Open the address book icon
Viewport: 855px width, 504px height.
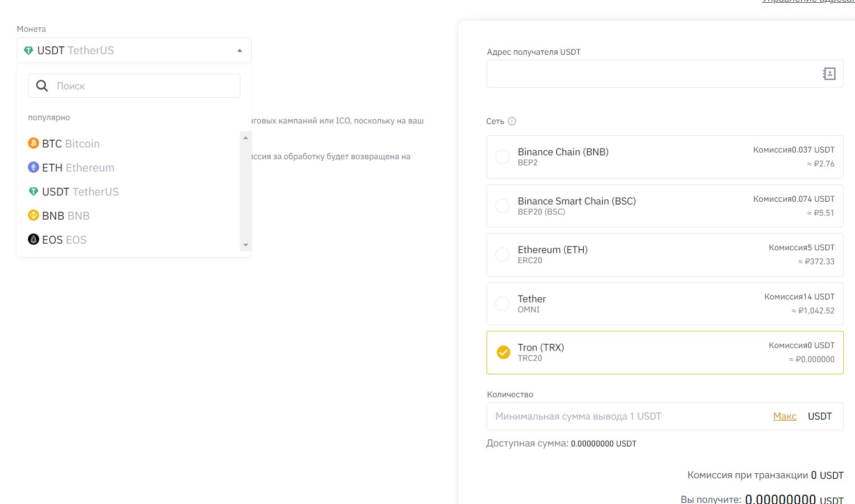(829, 74)
